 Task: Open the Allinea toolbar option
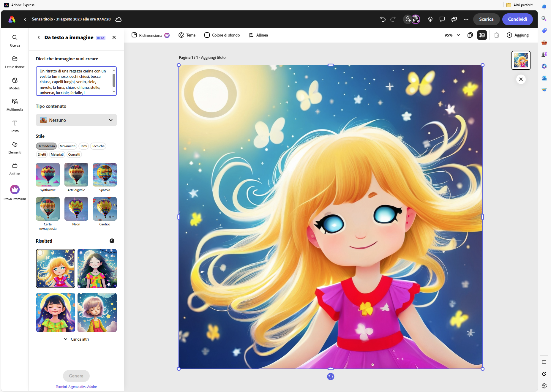tap(258, 35)
